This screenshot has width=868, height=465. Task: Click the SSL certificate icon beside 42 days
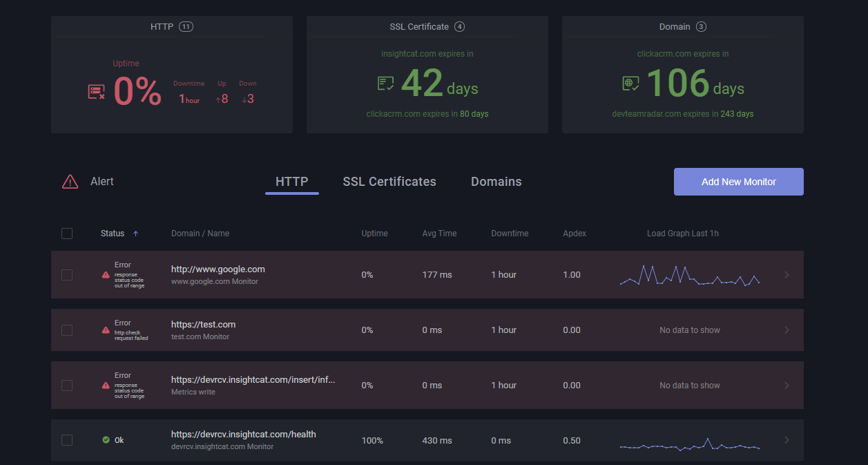pyautogui.click(x=385, y=84)
